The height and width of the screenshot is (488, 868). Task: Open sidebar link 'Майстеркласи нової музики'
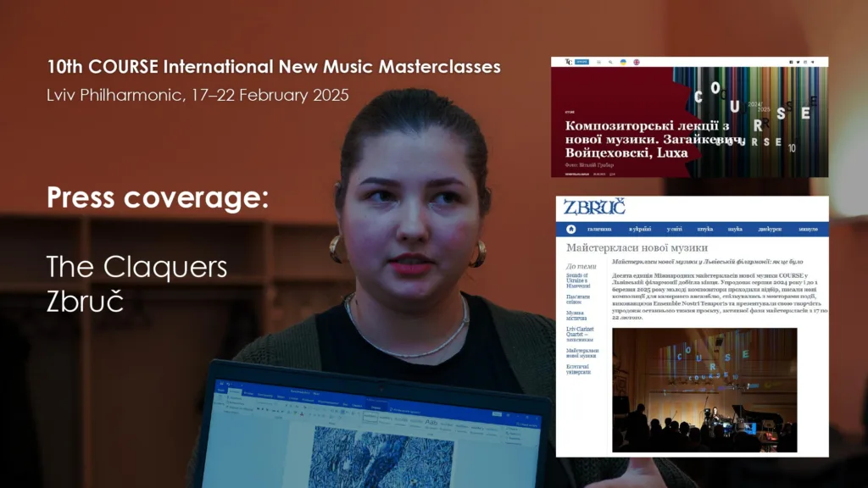tap(582, 353)
